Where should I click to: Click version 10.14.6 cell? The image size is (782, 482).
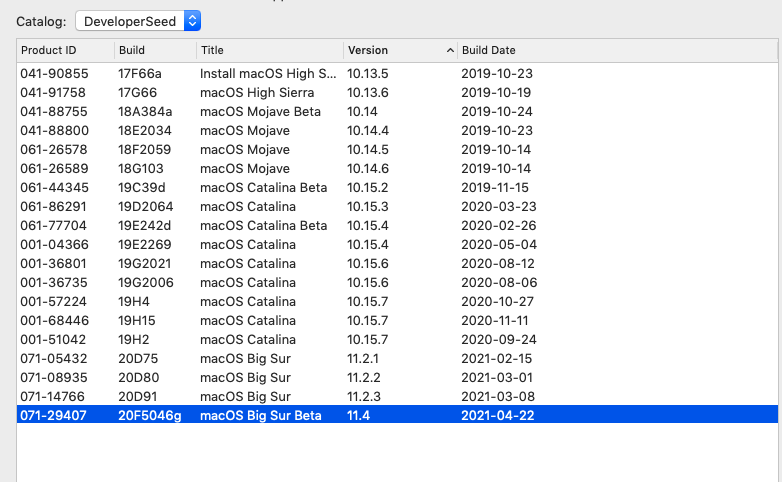(368, 169)
